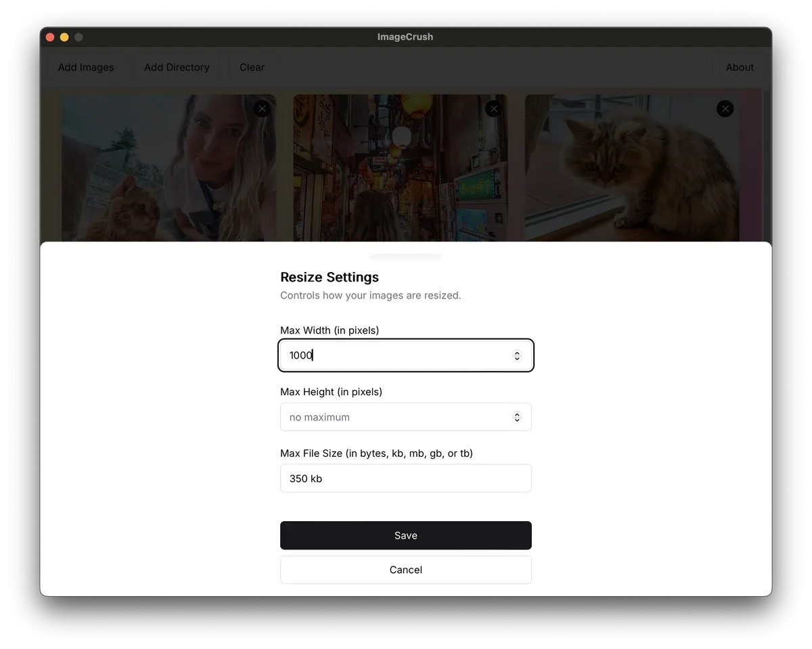Save the resize settings
This screenshot has height=649, width=812.
point(406,535)
